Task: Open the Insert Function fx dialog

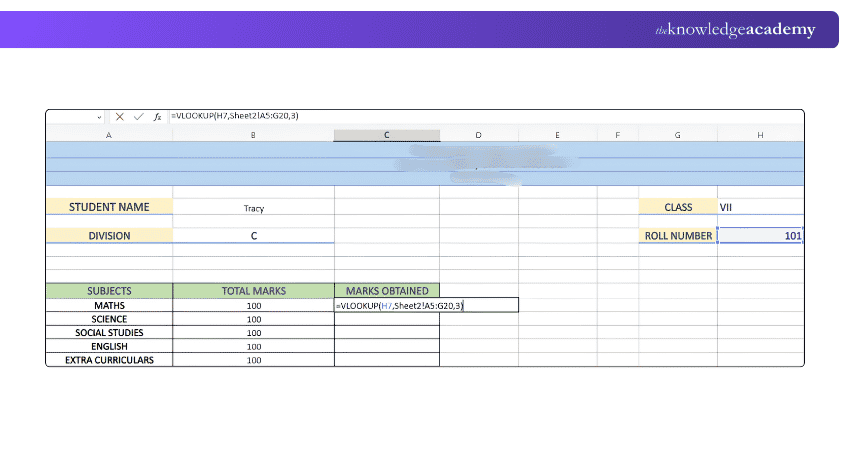Action: (x=157, y=117)
